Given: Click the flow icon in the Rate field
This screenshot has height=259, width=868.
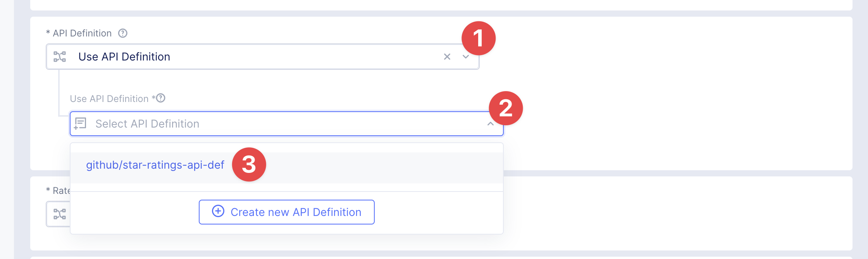Looking at the screenshot, I should tap(60, 214).
